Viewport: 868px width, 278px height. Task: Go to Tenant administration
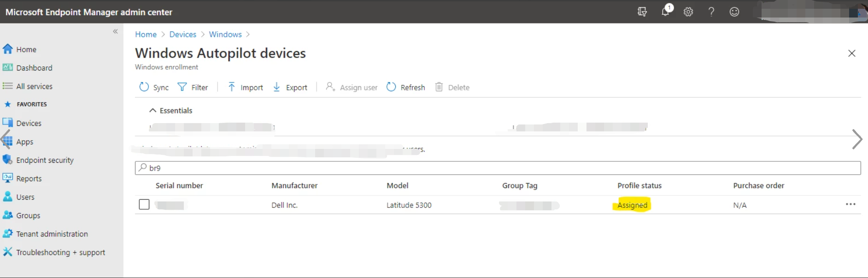(x=52, y=234)
